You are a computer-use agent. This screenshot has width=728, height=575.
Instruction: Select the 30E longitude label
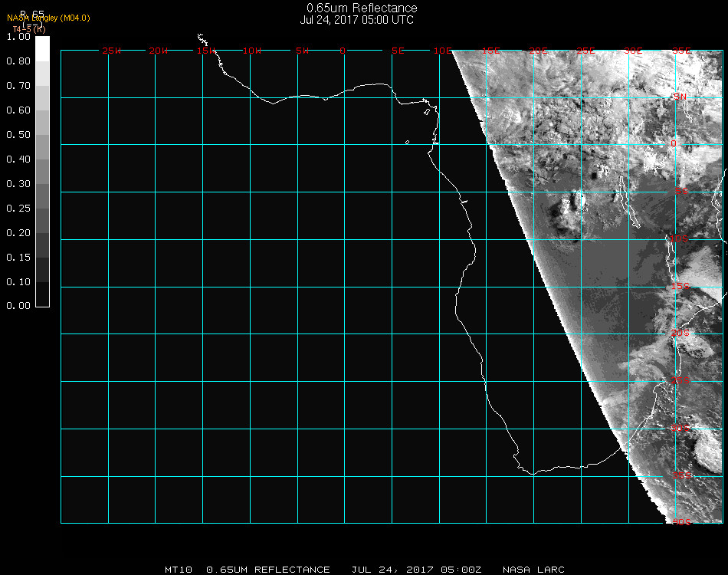pos(633,51)
